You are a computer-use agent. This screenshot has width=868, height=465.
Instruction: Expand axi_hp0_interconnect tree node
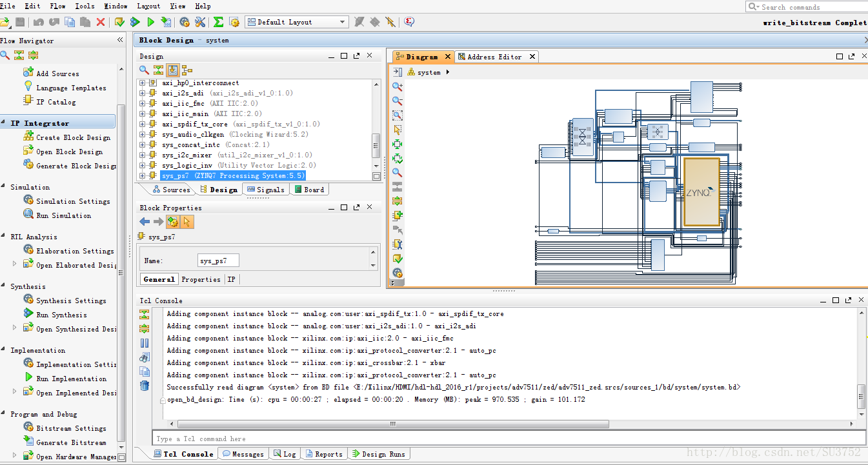[x=143, y=83]
